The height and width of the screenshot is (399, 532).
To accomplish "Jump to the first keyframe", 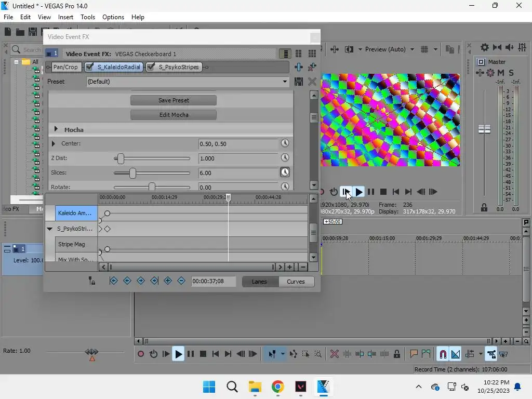I will click(114, 281).
